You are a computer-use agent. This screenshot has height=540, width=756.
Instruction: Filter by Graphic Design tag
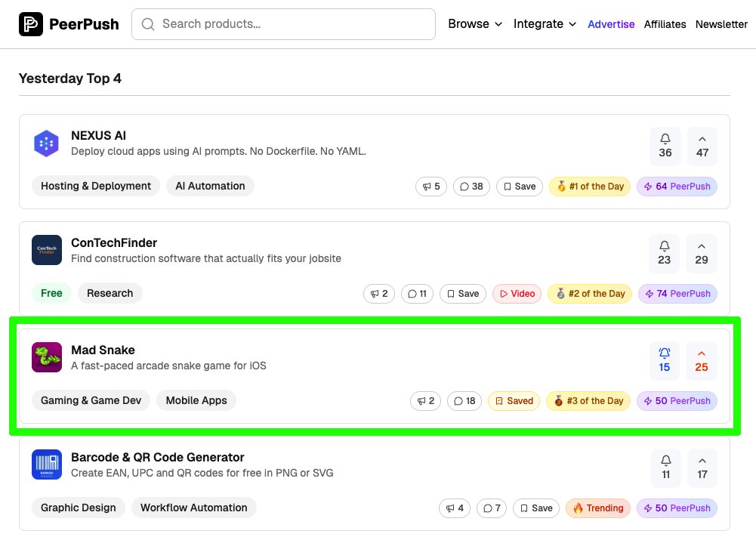coord(78,508)
